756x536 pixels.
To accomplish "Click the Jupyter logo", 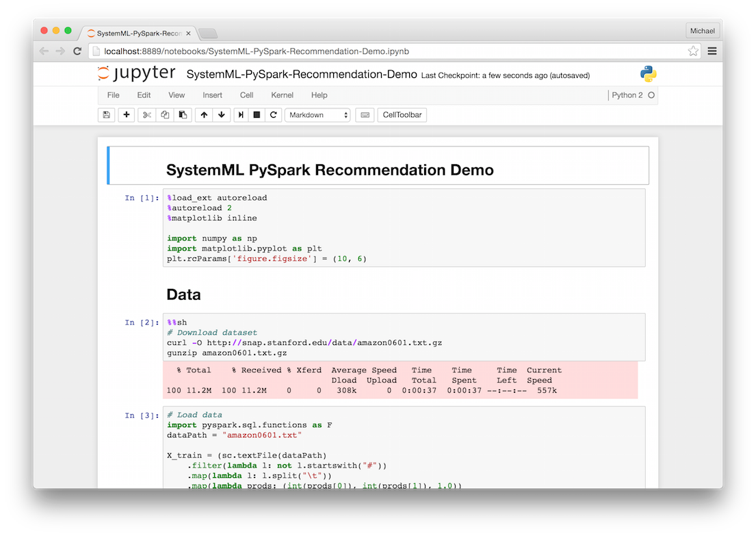I will (x=136, y=73).
